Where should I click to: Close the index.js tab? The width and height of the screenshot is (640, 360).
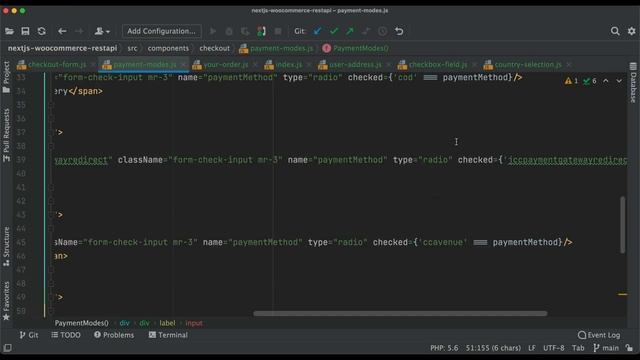point(309,64)
